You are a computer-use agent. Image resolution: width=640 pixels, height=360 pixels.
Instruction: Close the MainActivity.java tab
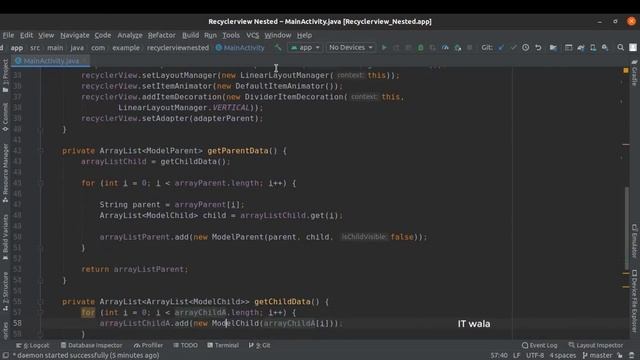pos(85,61)
